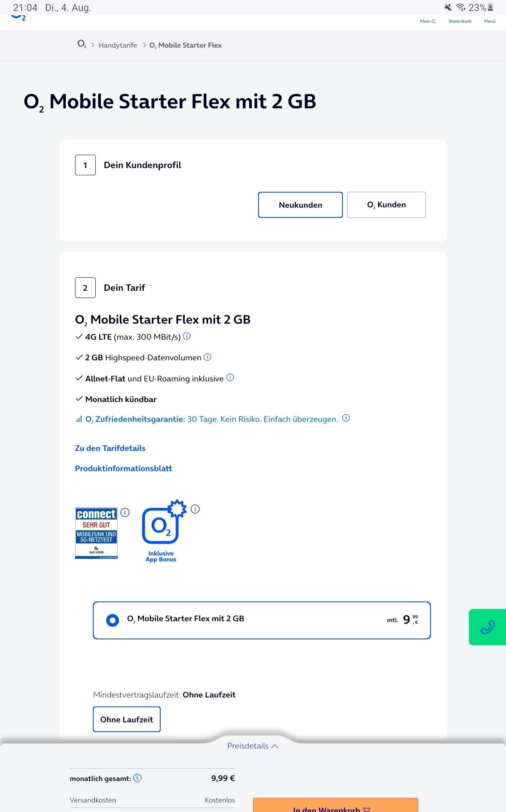This screenshot has width=506, height=812.
Task: Click 'Kostenlos' shipping value
Action: coord(220,800)
